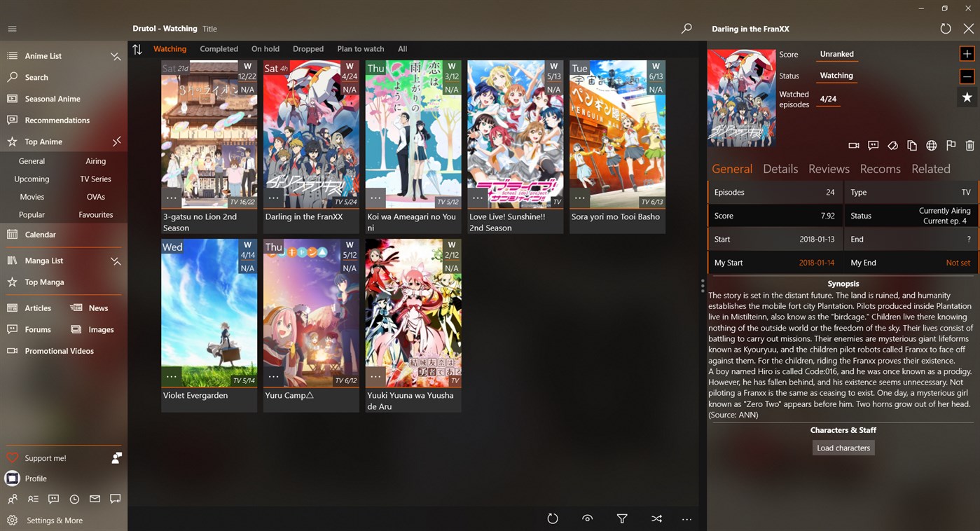This screenshot has height=531, width=980.
Task: Pick a random anime with the shuffle icon
Action: (656, 518)
